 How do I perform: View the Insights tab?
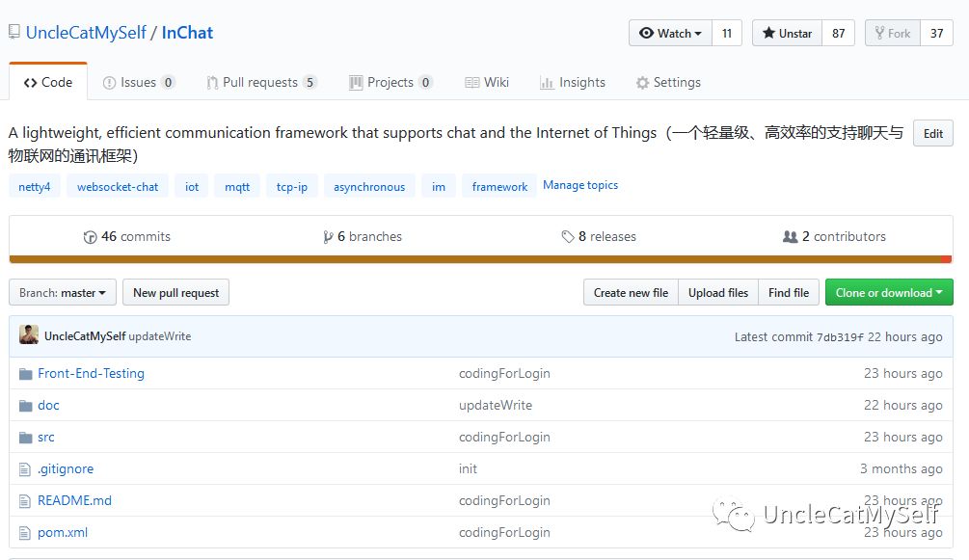[x=573, y=82]
